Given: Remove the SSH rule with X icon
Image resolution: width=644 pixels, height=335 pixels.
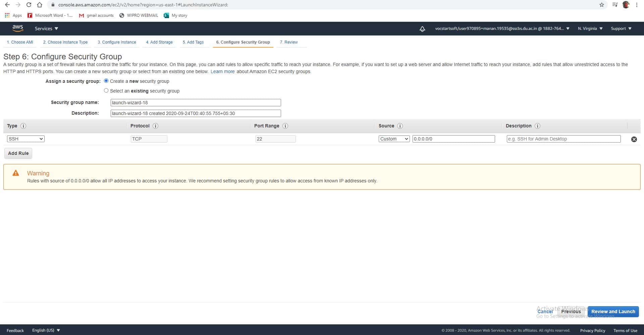Looking at the screenshot, I should pyautogui.click(x=634, y=139).
